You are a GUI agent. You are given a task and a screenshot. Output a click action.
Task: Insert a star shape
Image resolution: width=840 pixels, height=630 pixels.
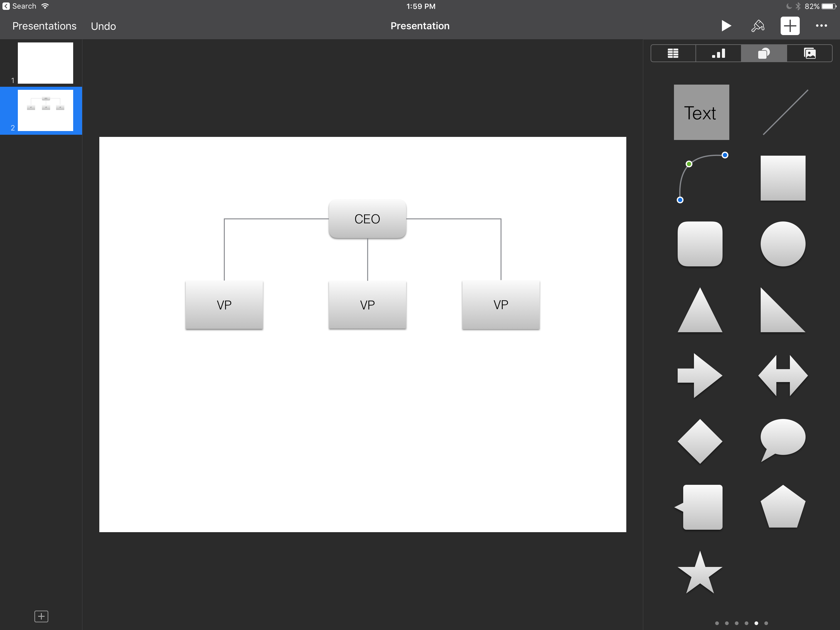pyautogui.click(x=700, y=574)
